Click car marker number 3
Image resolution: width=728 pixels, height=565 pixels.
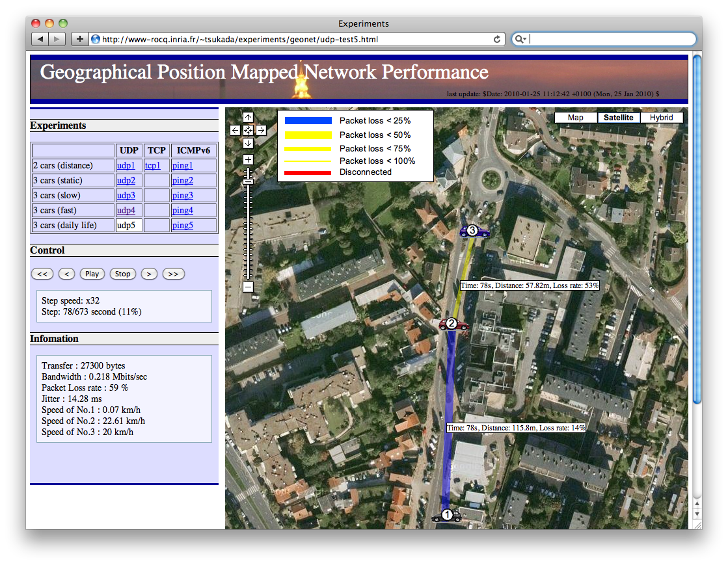click(x=474, y=231)
